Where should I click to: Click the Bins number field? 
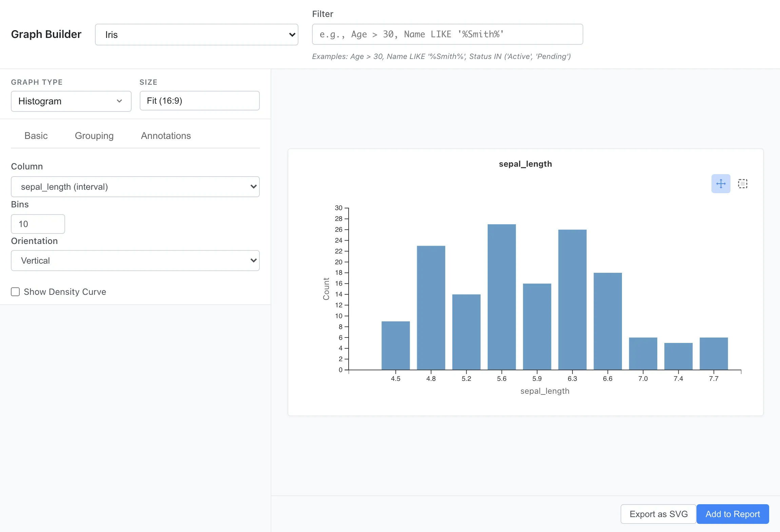coord(38,224)
